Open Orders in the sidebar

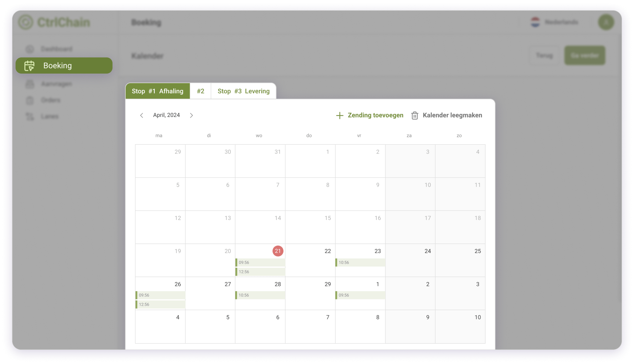pyautogui.click(x=51, y=100)
